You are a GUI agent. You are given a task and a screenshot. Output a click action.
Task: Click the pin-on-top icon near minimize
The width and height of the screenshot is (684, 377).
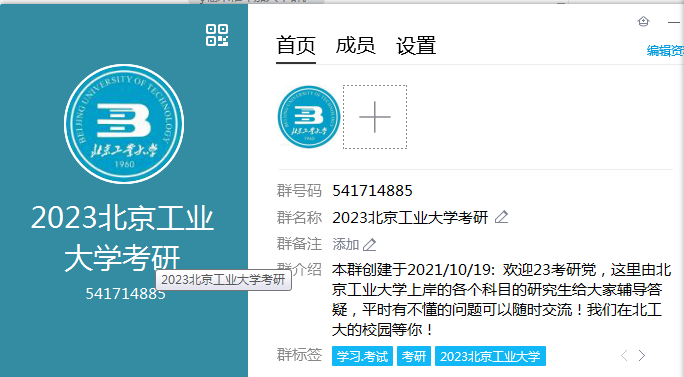tap(643, 21)
